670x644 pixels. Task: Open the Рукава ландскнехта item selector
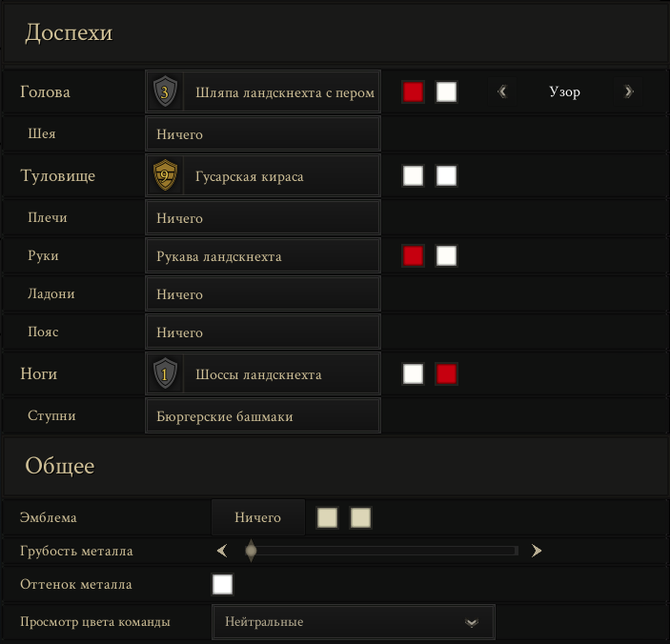tap(263, 256)
